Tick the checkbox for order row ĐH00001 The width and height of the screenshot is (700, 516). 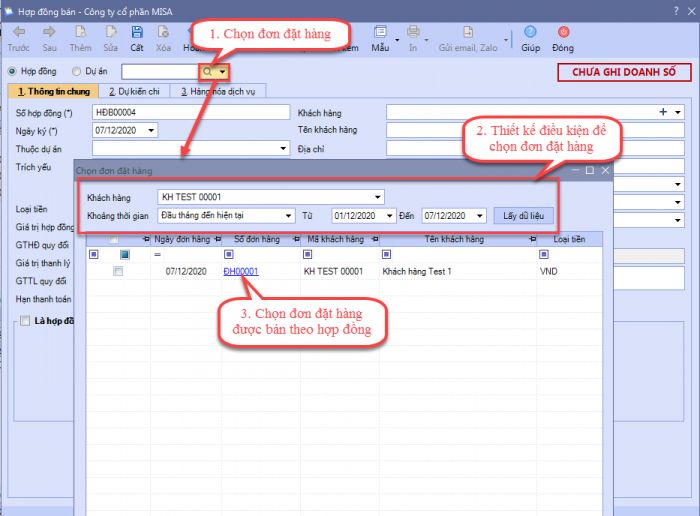pyautogui.click(x=118, y=271)
